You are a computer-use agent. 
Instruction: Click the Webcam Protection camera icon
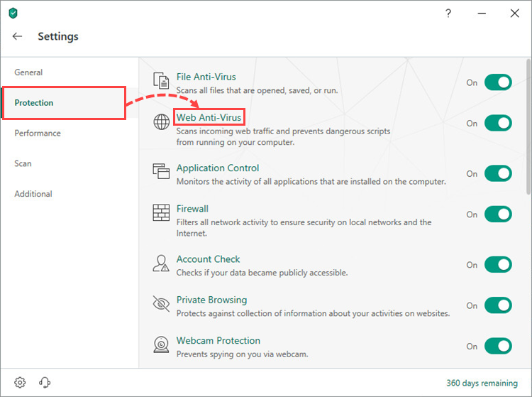click(161, 344)
